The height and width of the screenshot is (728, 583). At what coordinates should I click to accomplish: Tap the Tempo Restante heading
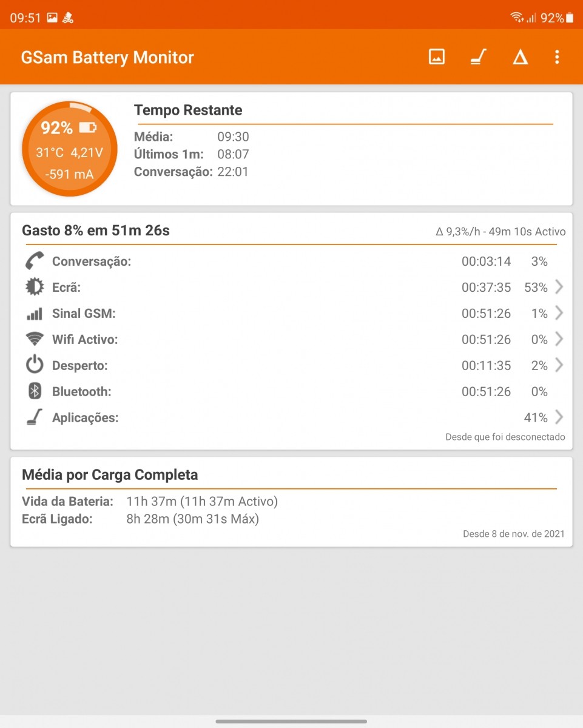(x=188, y=110)
